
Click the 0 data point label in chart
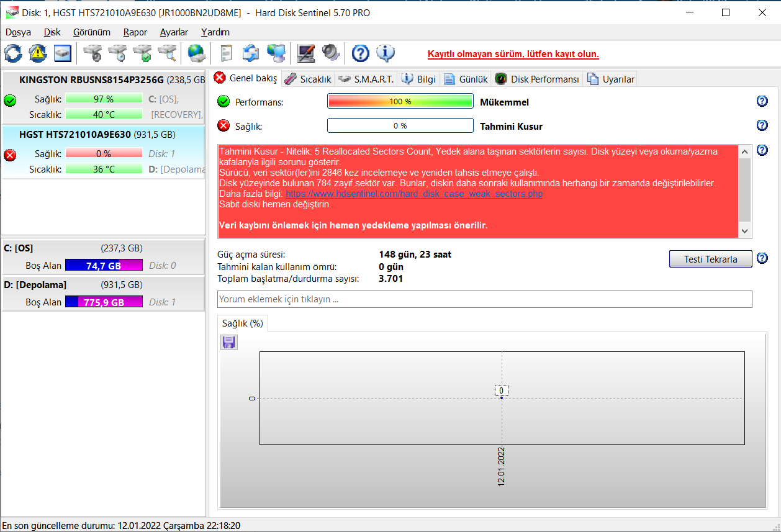coord(502,390)
